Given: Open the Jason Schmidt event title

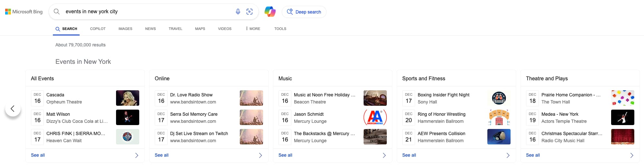Looking at the screenshot, I should [308, 114].
